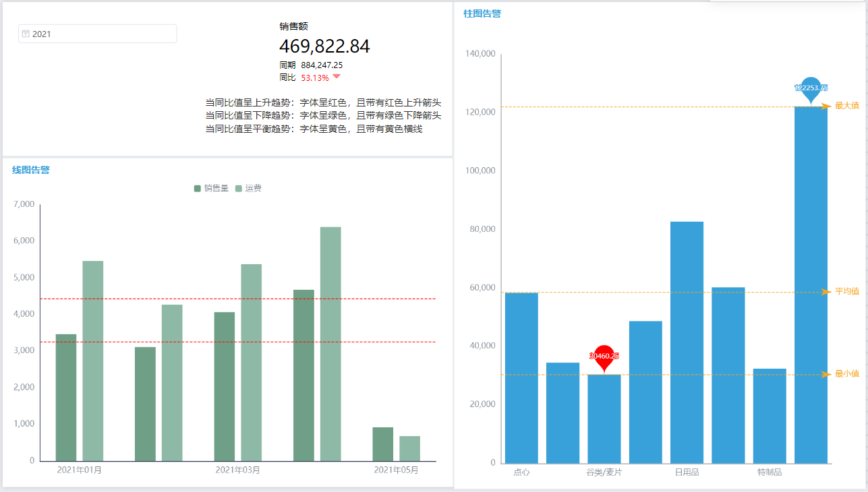This screenshot has height=492, width=868.
Task: Select the blue bar above 点心
Action: [x=521, y=378]
